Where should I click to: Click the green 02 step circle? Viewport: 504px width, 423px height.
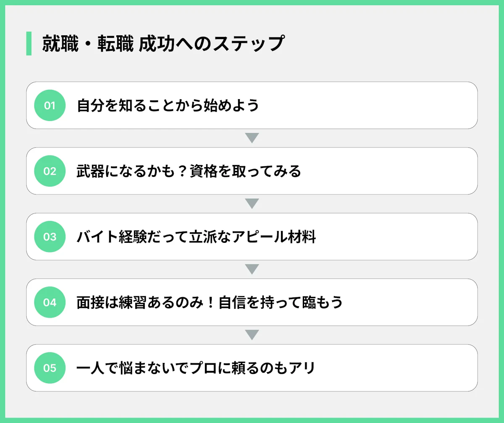pos(50,171)
